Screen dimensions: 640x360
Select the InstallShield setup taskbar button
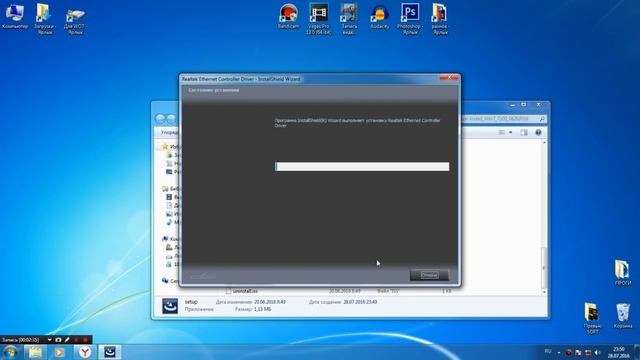[110, 352]
